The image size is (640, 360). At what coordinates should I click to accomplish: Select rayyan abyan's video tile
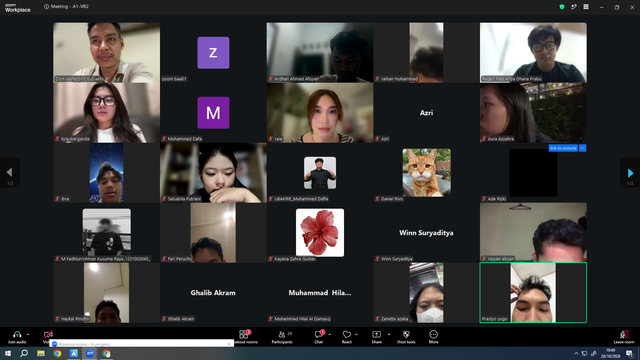coord(533,233)
